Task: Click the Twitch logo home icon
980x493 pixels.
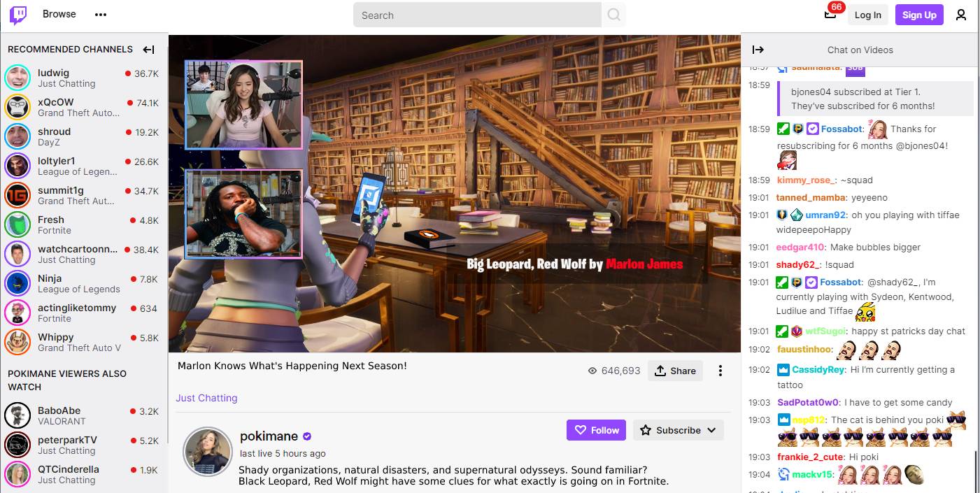Action: click(19, 15)
